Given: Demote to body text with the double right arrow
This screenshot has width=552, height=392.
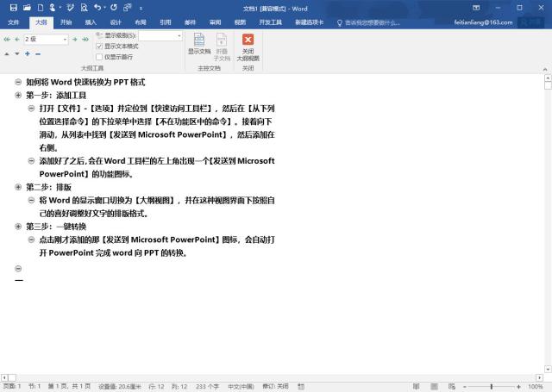Looking at the screenshot, I should (x=85, y=40).
